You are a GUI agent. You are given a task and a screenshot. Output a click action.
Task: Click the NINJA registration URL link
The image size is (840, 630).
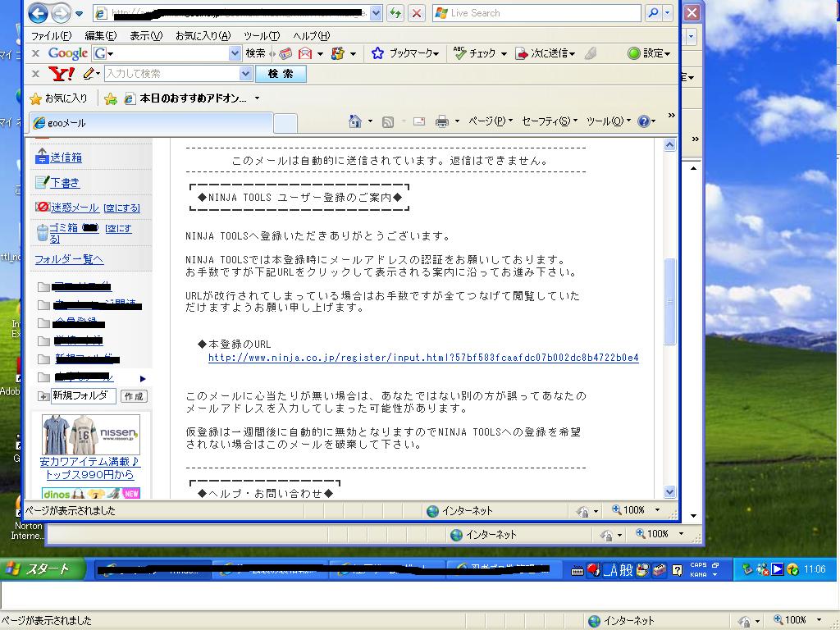423,358
